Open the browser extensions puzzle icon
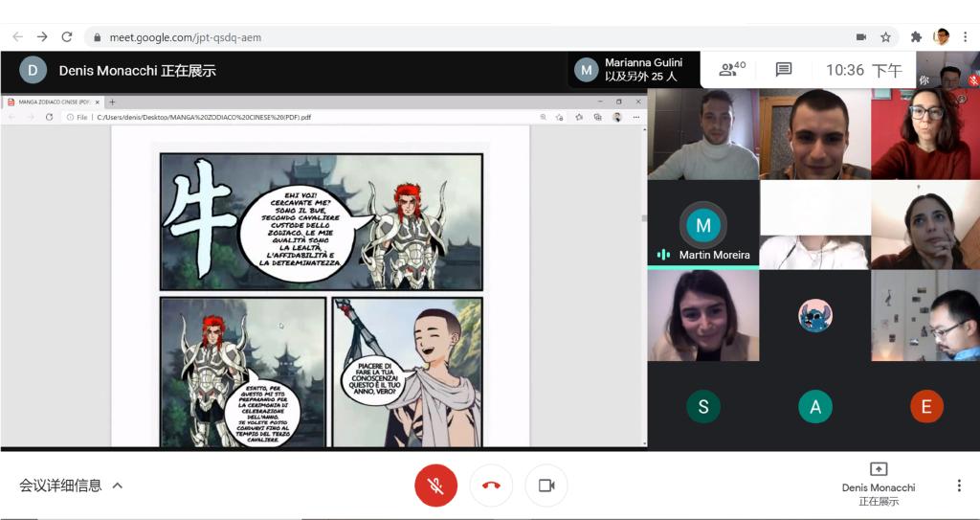980x520 pixels. pyautogui.click(x=916, y=37)
